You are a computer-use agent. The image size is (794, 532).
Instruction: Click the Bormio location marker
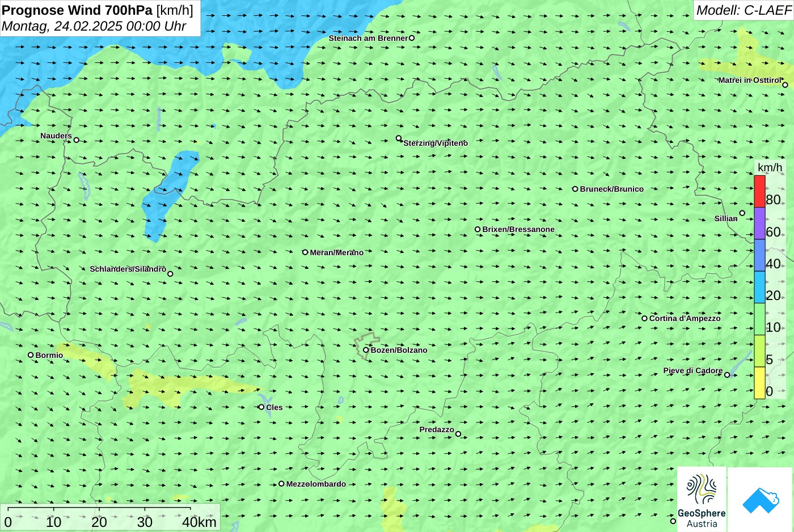coord(31,355)
